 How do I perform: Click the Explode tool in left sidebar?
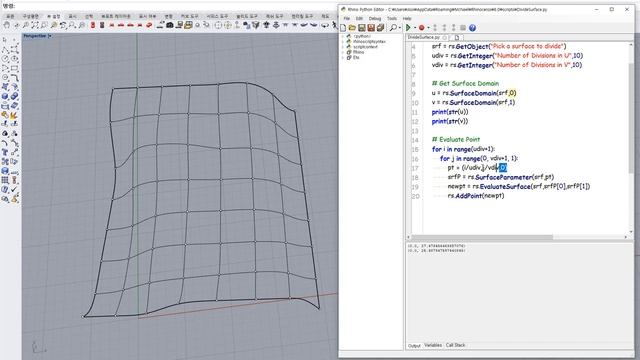[x=14, y=115]
